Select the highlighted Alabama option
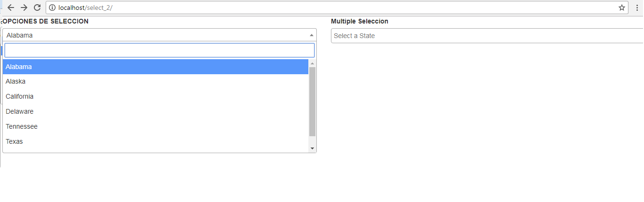The image size is (644, 202). point(155,67)
